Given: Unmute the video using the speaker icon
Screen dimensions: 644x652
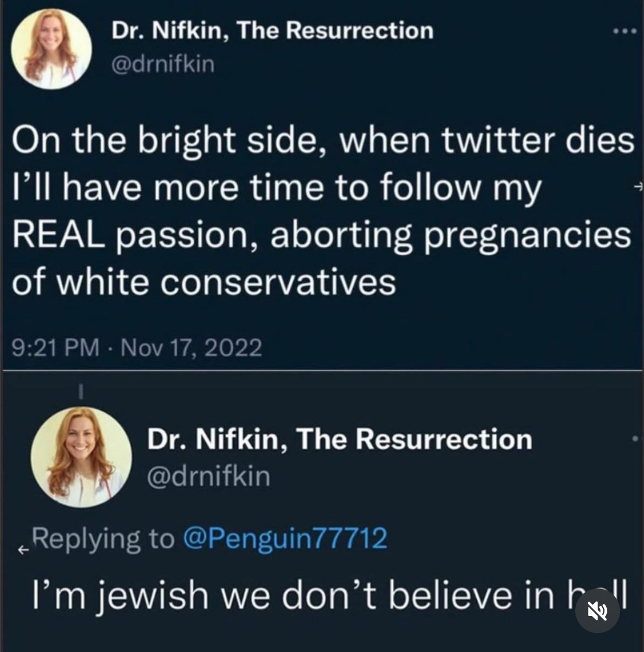Looking at the screenshot, I should coord(597,610).
